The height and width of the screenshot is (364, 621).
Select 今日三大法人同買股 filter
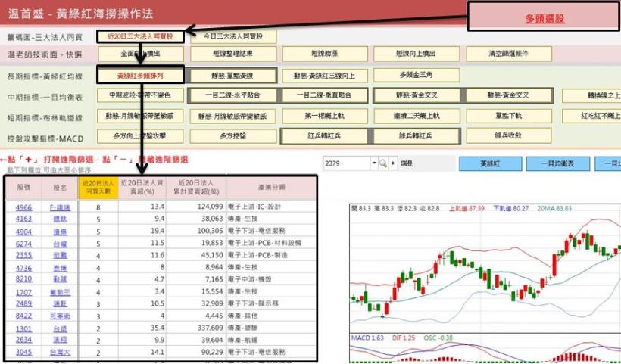(x=233, y=37)
